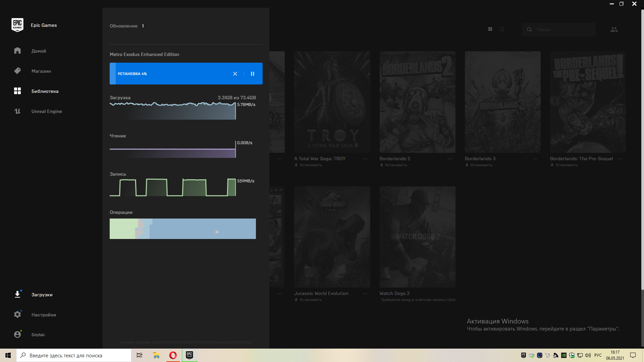
Task: Go to Домой home page
Action: pyautogui.click(x=39, y=51)
